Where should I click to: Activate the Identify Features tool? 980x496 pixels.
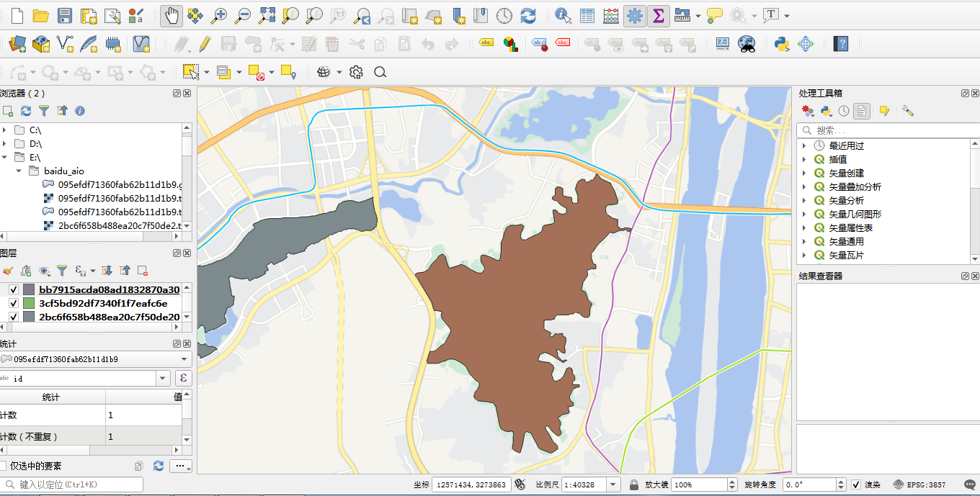point(563,15)
